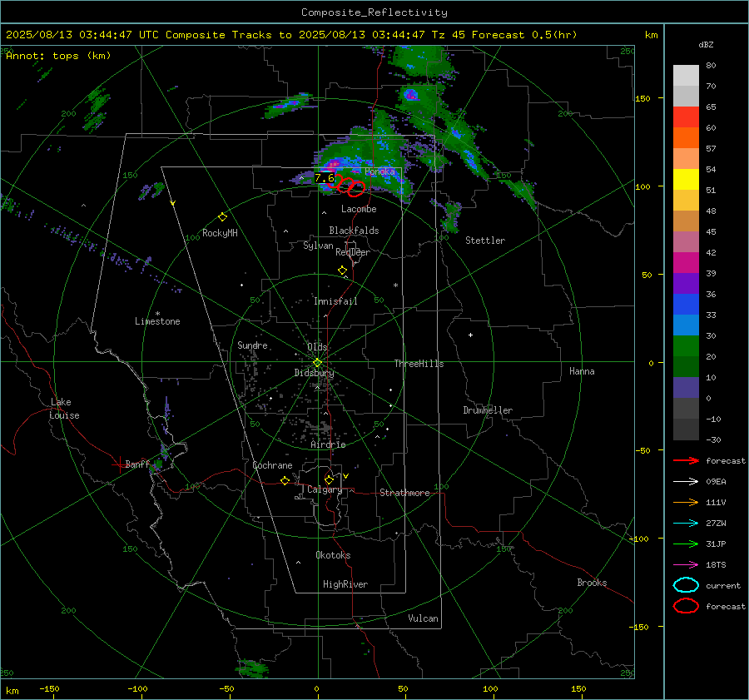Click the magenta 18TS arrow legend entry
749x700 pixels.
point(686,565)
